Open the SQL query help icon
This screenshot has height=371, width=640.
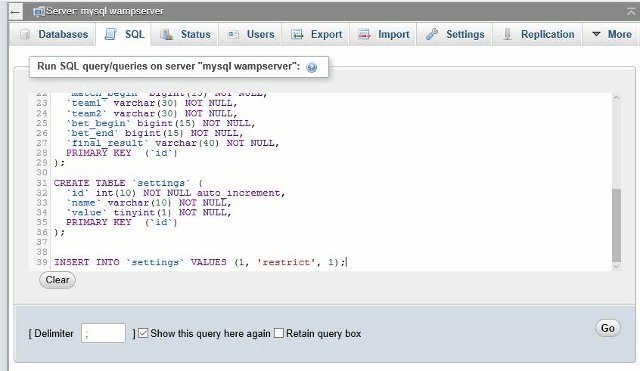click(x=311, y=68)
